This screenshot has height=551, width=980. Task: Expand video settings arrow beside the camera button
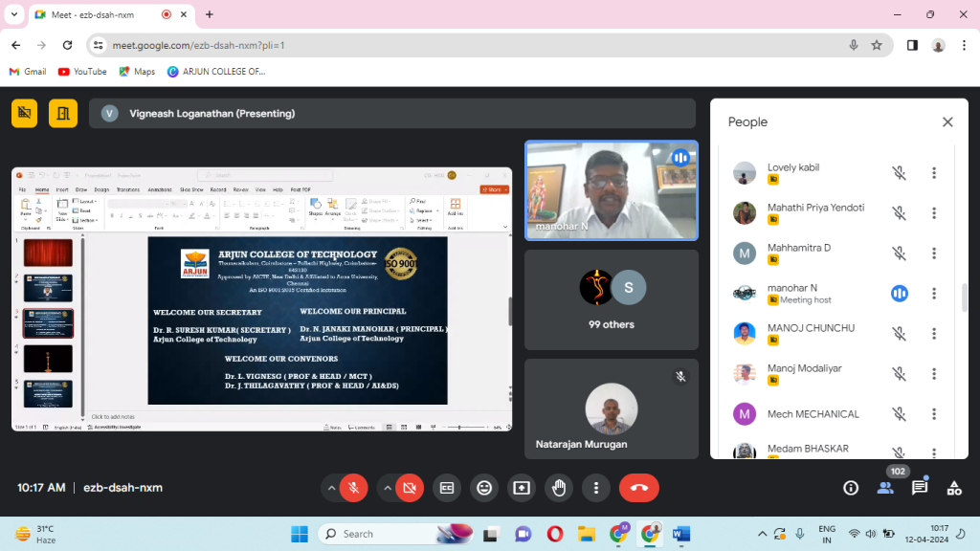tap(388, 488)
